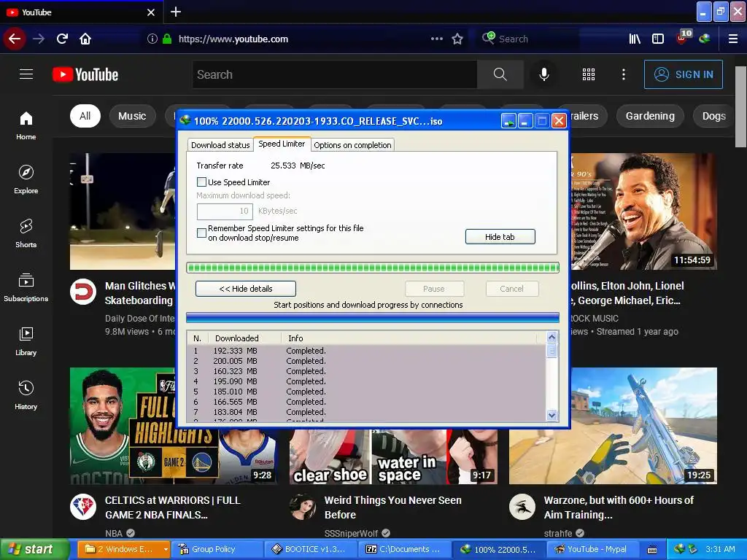
Task: Switch to BOOTICE taskbar window
Action: 309,549
